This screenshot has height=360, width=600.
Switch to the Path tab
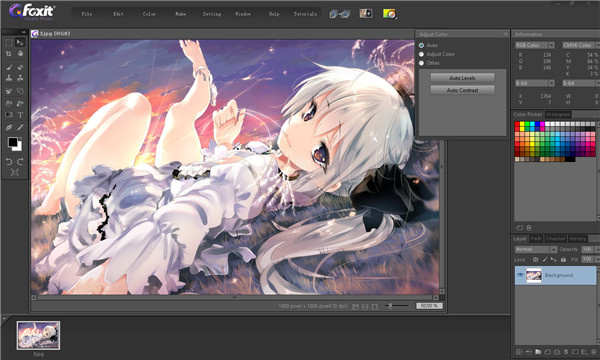tap(536, 239)
